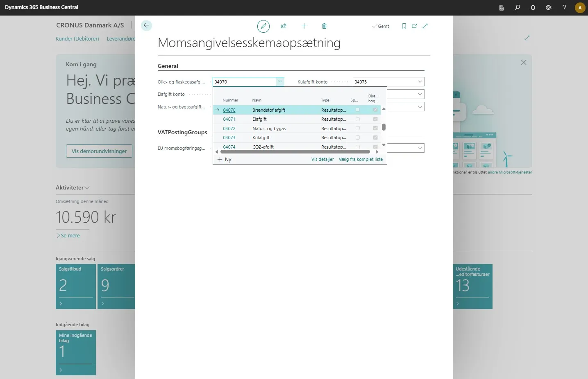Open the notifications bell icon
This screenshot has height=379, width=588.
[x=533, y=8]
